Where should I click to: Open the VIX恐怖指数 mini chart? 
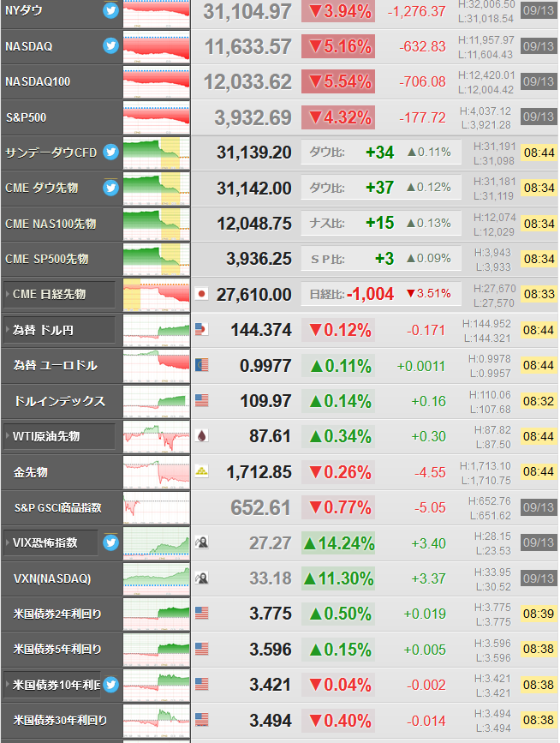[156, 543]
